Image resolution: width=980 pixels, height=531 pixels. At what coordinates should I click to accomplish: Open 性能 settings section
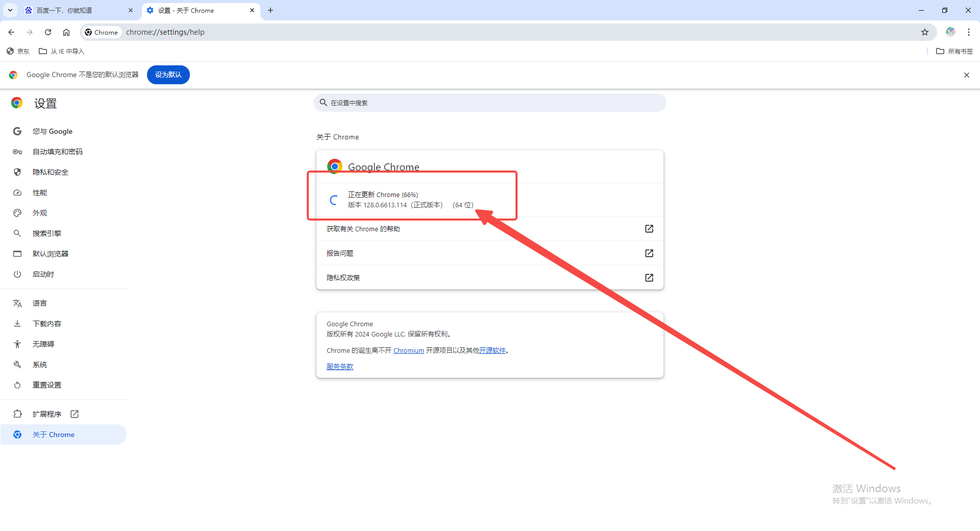pos(64,192)
